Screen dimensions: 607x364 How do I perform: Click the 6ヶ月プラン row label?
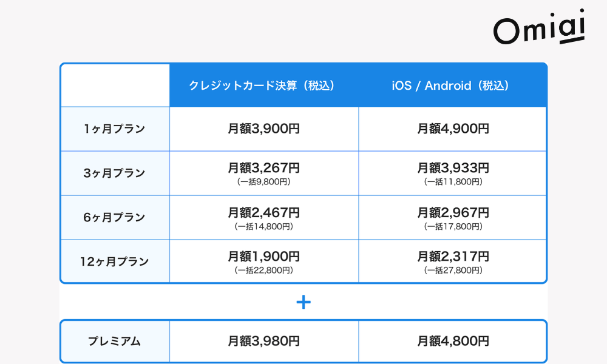tap(114, 217)
